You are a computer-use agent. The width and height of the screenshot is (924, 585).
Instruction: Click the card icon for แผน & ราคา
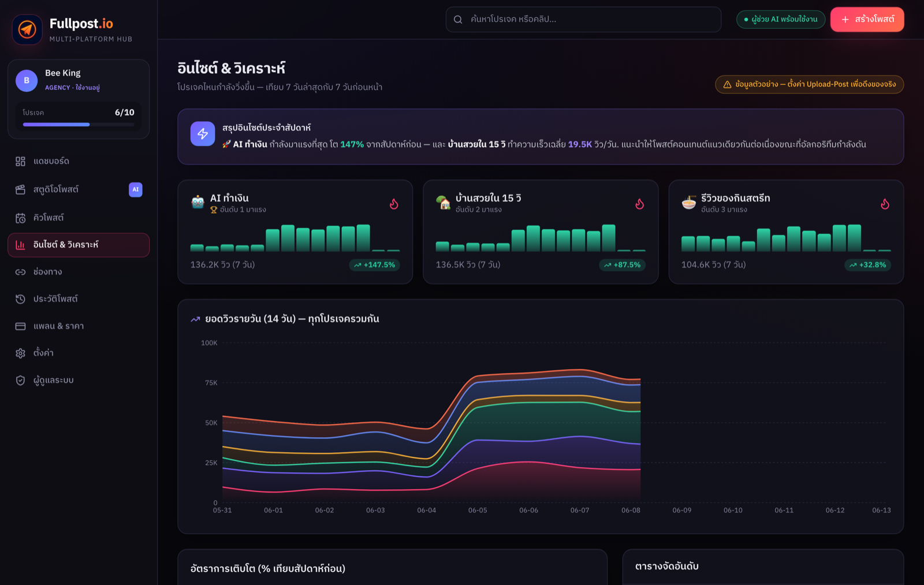[x=20, y=326]
